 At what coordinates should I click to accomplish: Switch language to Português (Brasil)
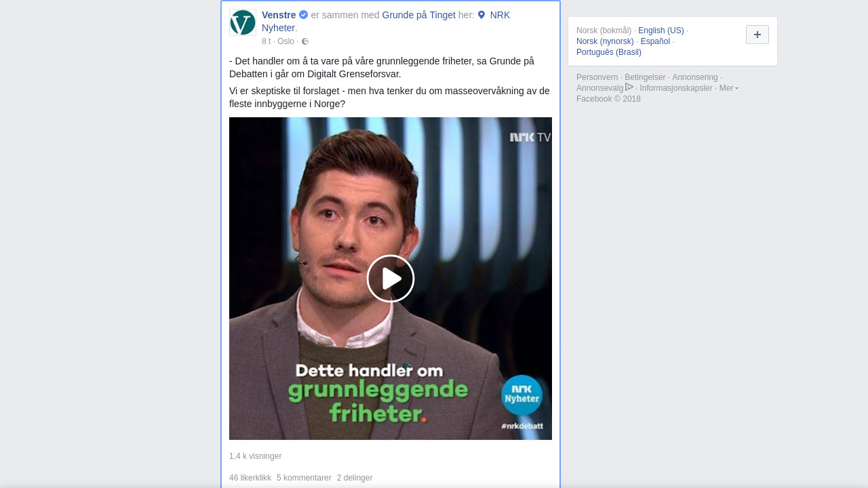click(x=609, y=52)
